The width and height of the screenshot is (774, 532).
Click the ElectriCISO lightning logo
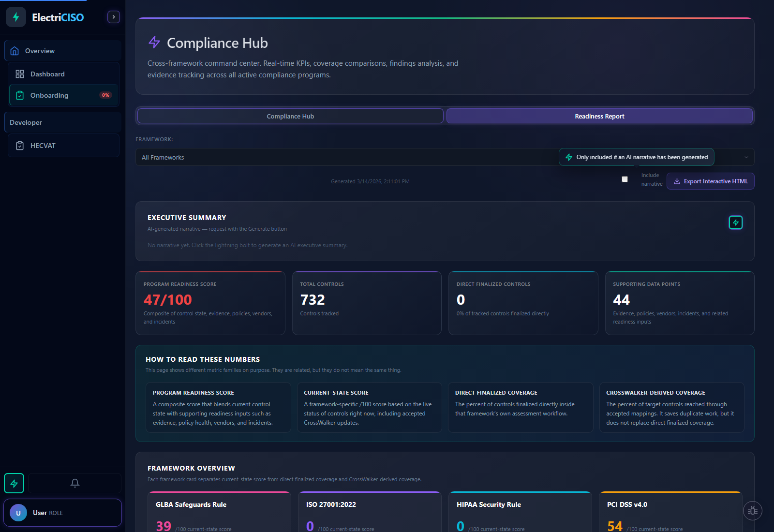(x=15, y=16)
